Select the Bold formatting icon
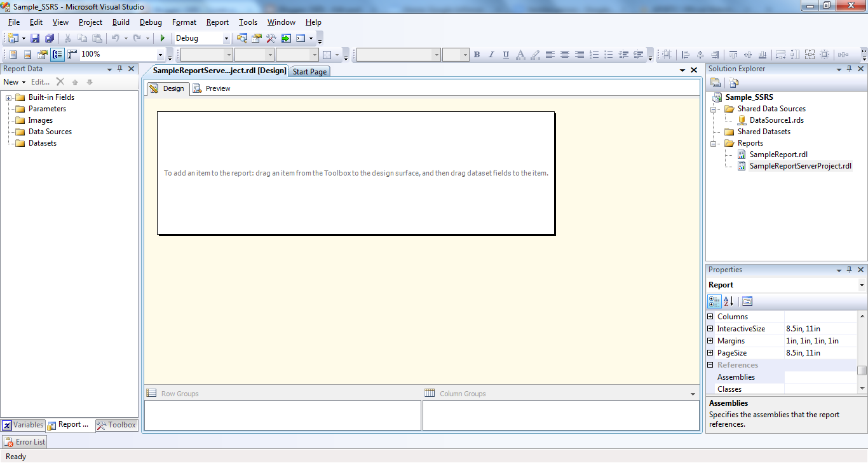Image resolution: width=868 pixels, height=463 pixels. click(x=477, y=54)
